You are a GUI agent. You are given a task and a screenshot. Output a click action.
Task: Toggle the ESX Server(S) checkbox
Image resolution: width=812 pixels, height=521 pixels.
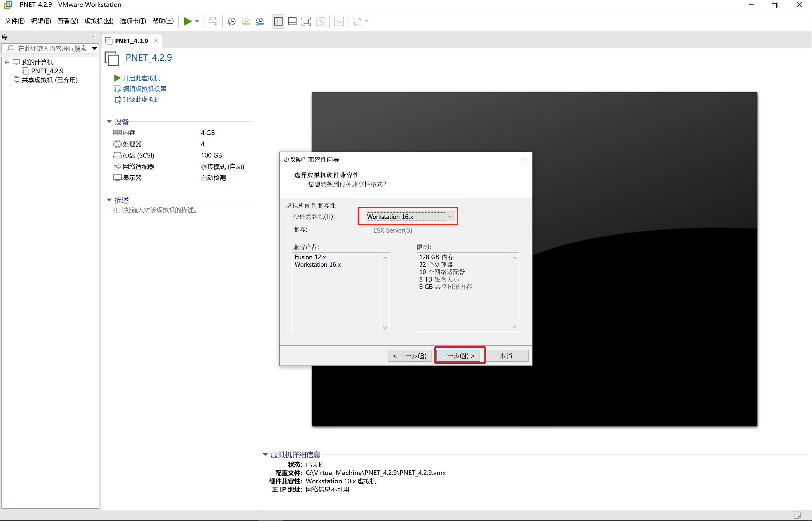click(x=369, y=230)
